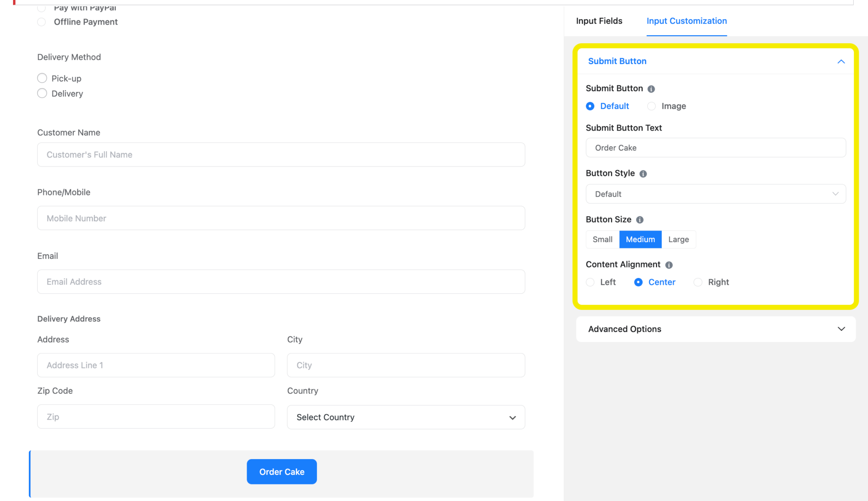Set button size to Small
868x501 pixels.
pyautogui.click(x=602, y=239)
